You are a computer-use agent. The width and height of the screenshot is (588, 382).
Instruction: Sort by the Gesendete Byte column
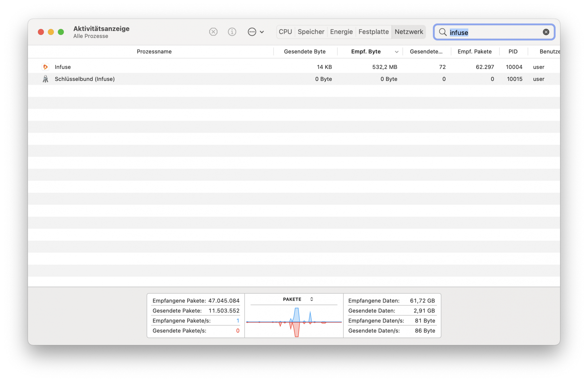[x=305, y=52]
